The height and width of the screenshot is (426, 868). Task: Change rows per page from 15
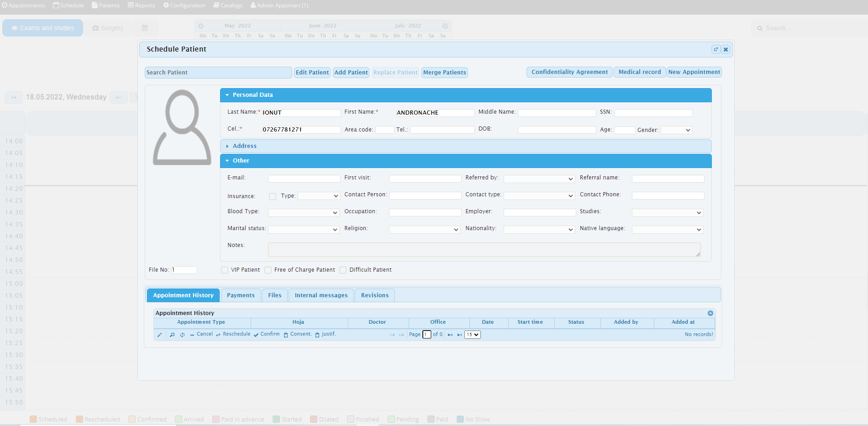(x=473, y=335)
